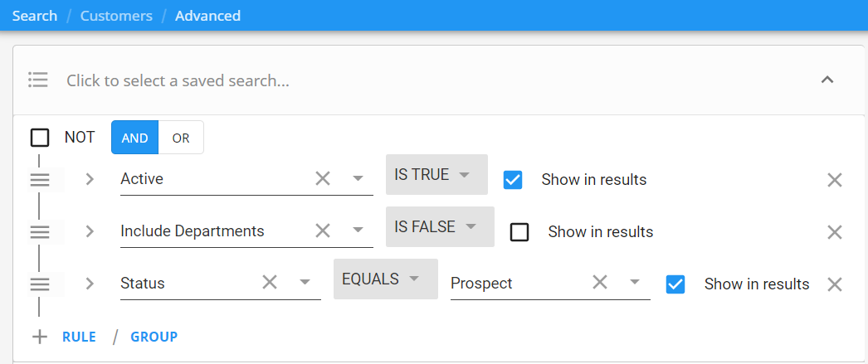The height and width of the screenshot is (364, 868).
Task: Clear the Active field with X
Action: [323, 178]
